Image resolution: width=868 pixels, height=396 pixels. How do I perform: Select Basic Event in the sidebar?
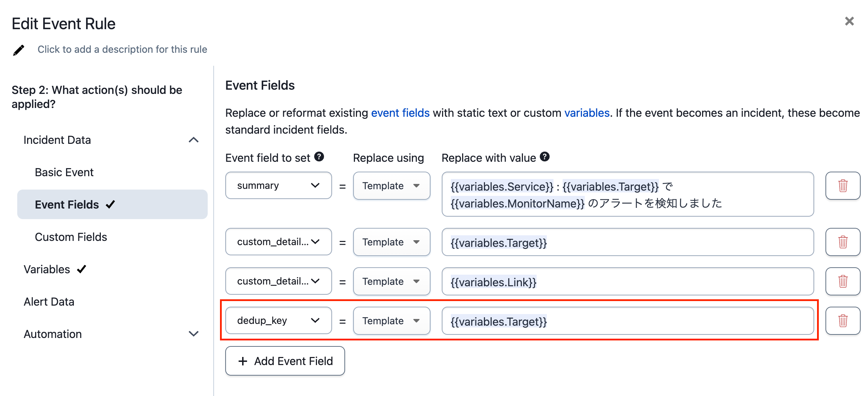(64, 172)
